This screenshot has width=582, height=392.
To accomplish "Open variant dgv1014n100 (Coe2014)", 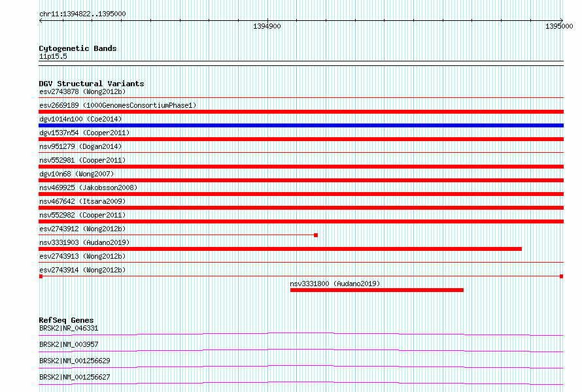I will [x=80, y=119].
